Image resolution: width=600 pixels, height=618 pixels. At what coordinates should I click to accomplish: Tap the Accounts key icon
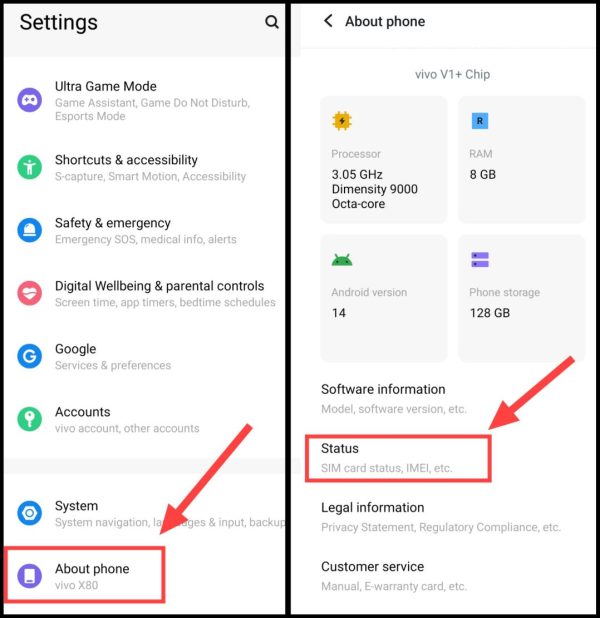pos(30,419)
